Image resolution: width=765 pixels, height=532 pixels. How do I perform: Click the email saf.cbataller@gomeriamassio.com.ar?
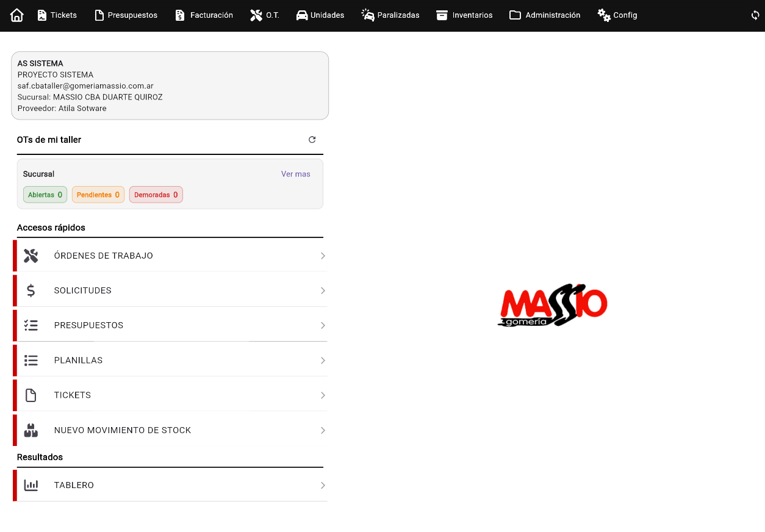(85, 86)
